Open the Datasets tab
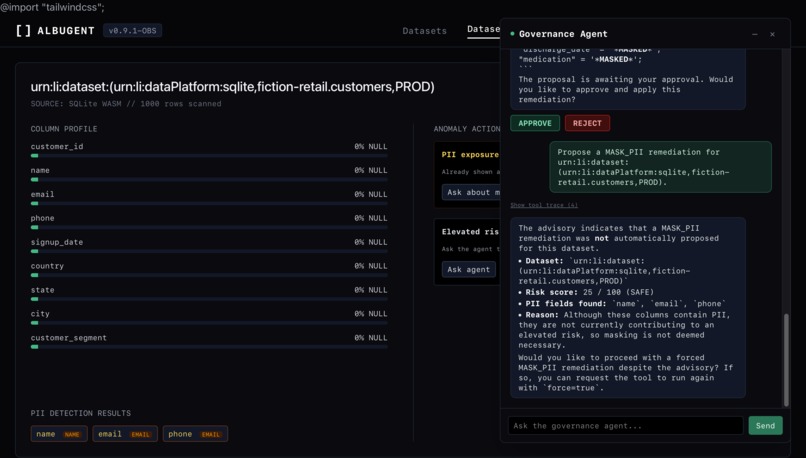The image size is (806, 458). (x=424, y=31)
